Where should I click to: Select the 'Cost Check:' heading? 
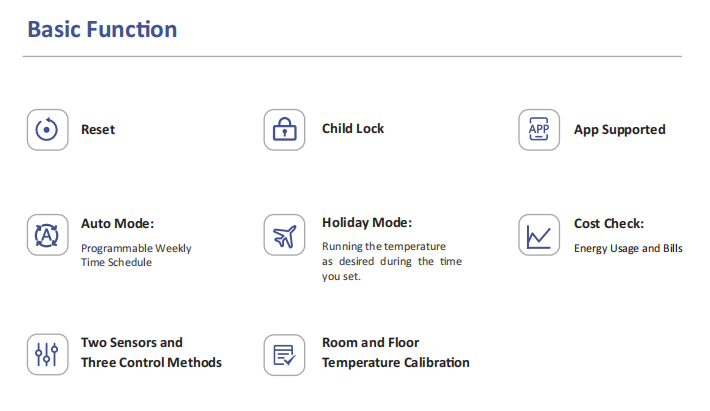(x=609, y=224)
